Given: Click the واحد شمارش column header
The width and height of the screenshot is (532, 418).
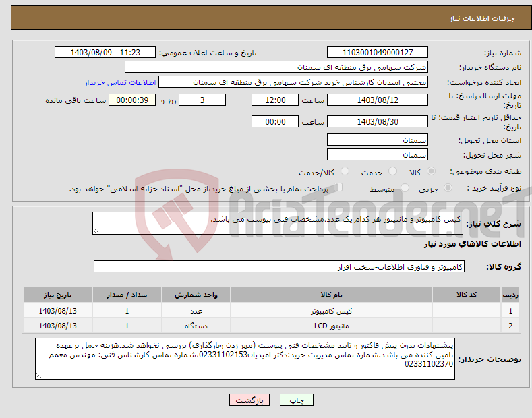Looking at the screenshot, I should 196,295.
